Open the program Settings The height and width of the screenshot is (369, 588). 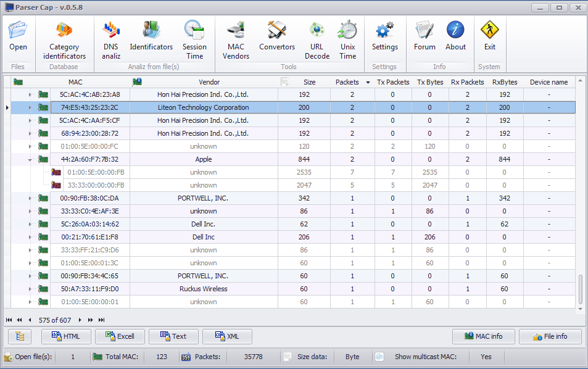point(384,37)
